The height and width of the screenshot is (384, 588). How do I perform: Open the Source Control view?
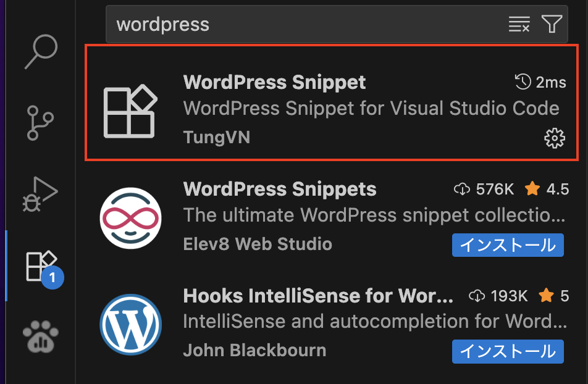point(40,123)
